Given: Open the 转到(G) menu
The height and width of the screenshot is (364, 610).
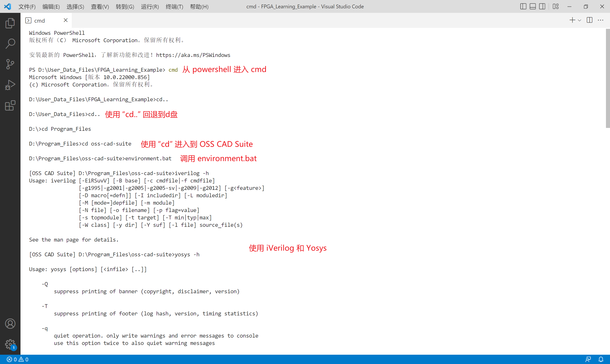Looking at the screenshot, I should pos(125,7).
